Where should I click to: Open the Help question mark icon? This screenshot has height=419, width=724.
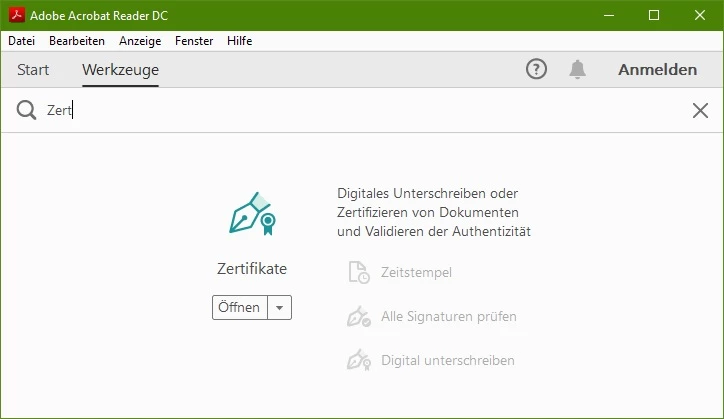(x=536, y=69)
